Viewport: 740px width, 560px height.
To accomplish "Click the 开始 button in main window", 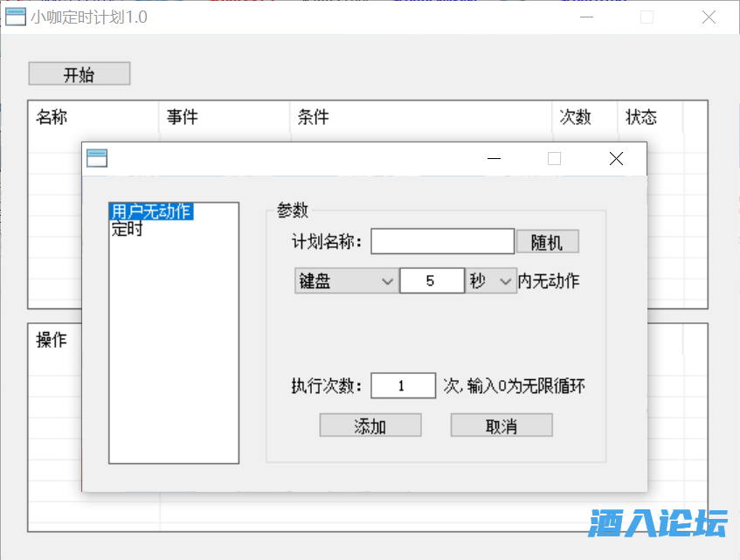I will (x=80, y=73).
